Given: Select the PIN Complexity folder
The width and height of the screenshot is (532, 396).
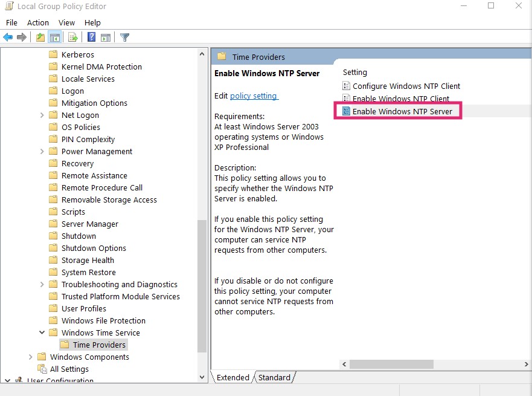Looking at the screenshot, I should [x=88, y=139].
